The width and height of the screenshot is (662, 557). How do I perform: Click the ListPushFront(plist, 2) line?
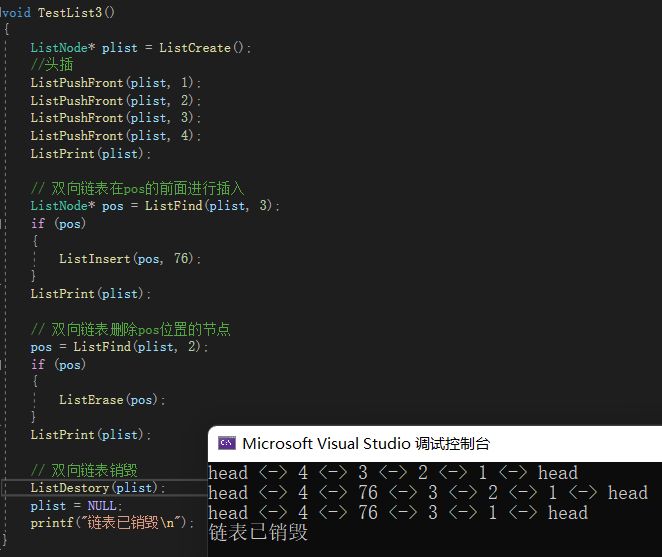pos(116,101)
